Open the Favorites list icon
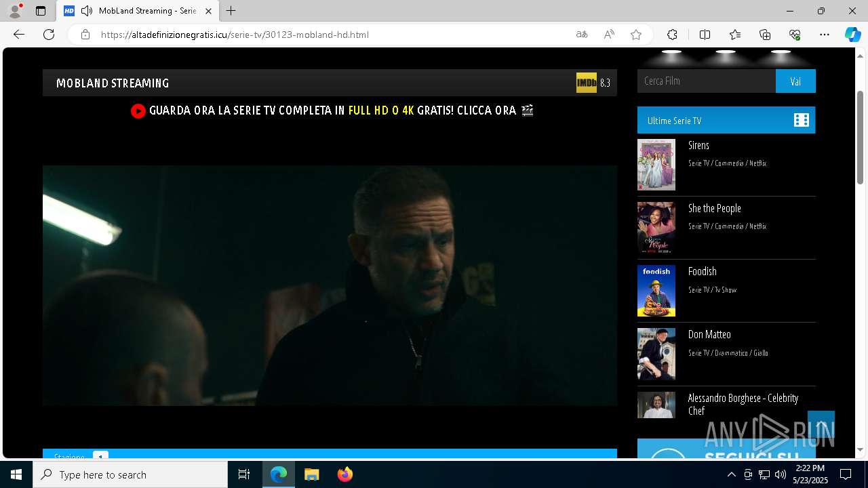Viewport: 868px width, 488px height. click(x=735, y=35)
